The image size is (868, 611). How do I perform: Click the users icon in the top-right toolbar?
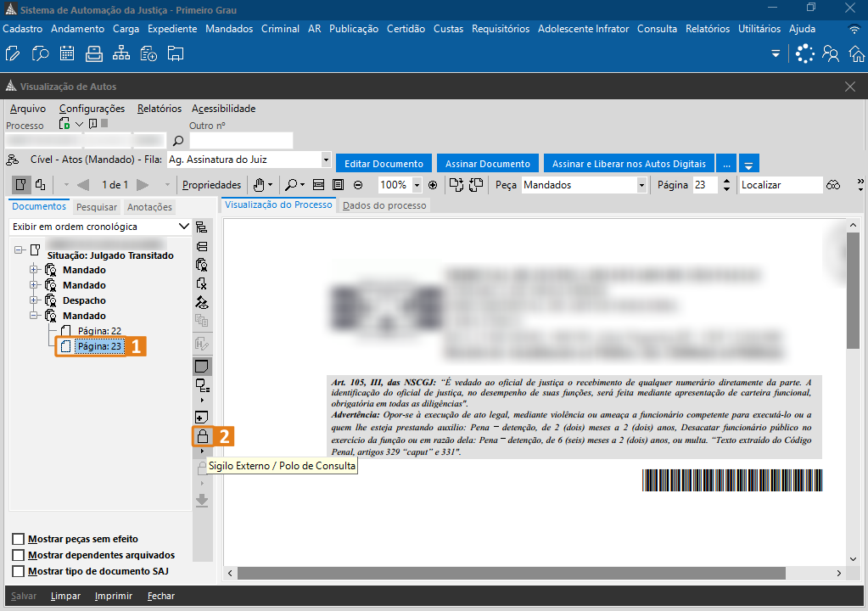831,53
